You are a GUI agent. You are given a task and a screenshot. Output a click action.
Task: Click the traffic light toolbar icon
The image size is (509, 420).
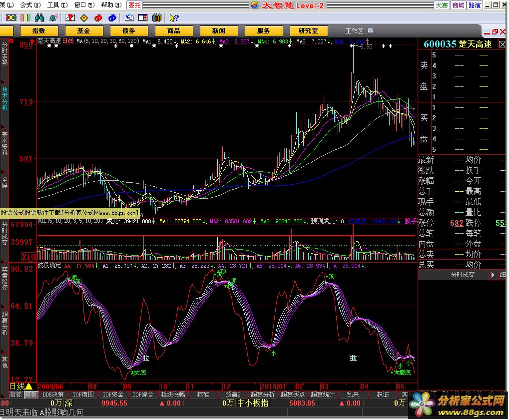click(11, 18)
